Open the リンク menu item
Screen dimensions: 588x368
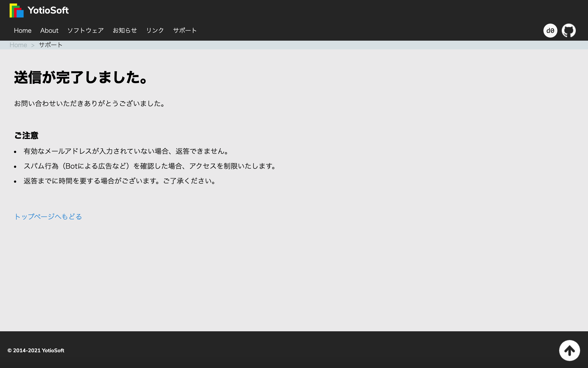pyautogui.click(x=155, y=30)
